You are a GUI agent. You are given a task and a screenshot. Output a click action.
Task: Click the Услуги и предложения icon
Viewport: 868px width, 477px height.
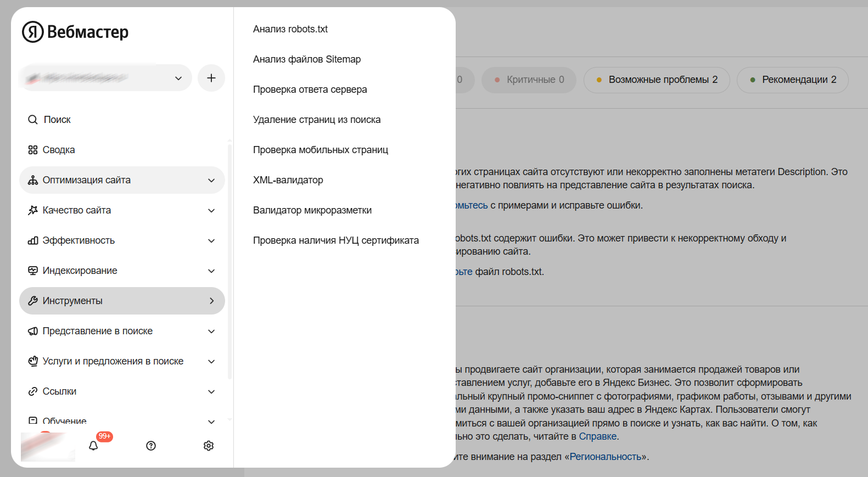coord(33,361)
